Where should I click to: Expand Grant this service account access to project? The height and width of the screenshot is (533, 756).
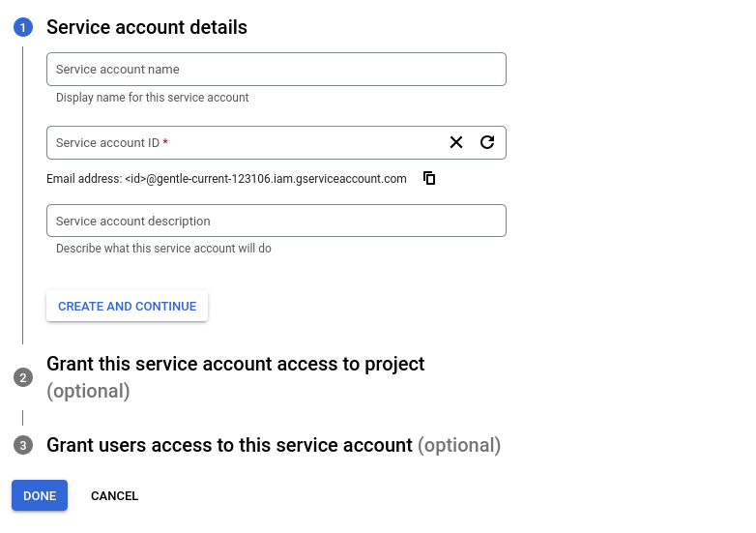click(x=235, y=364)
